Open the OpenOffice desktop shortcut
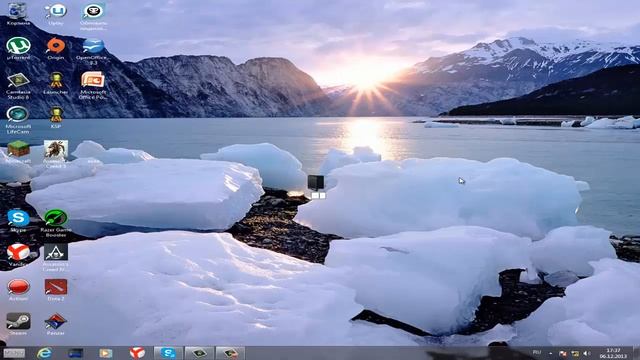640x360 pixels. click(x=93, y=51)
